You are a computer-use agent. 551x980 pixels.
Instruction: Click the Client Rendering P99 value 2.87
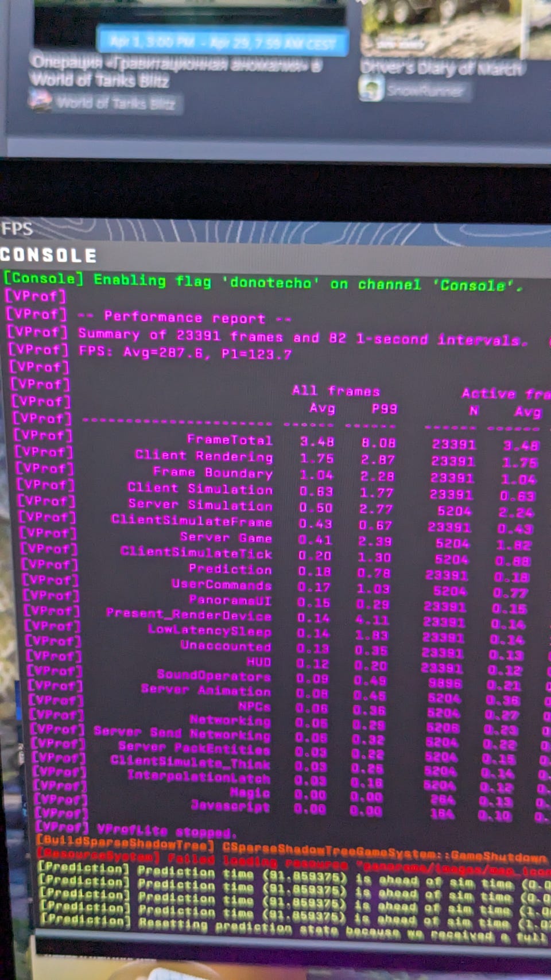pos(377,459)
